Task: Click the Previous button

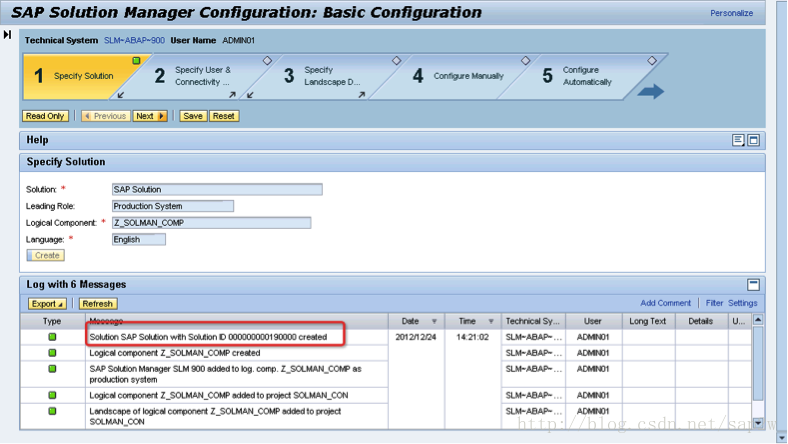Action: pyautogui.click(x=106, y=116)
